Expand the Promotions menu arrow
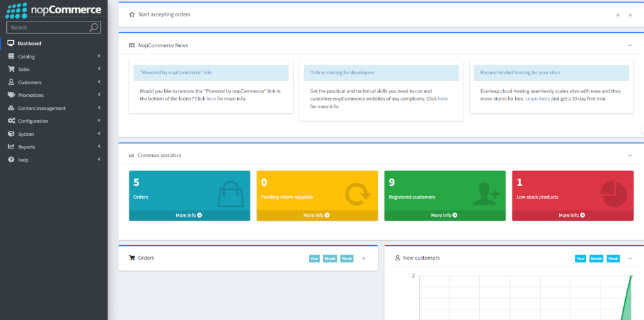This screenshot has width=644, height=320. point(99,95)
